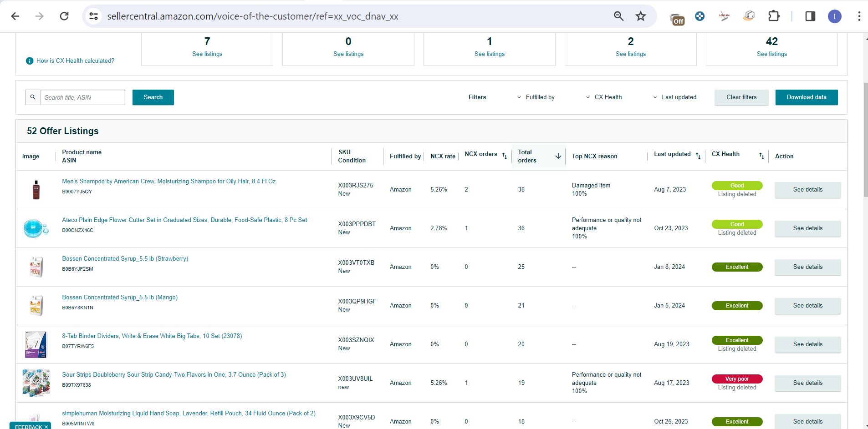Click the Search title, ASIN field
The height and width of the screenshot is (429, 868).
point(83,97)
